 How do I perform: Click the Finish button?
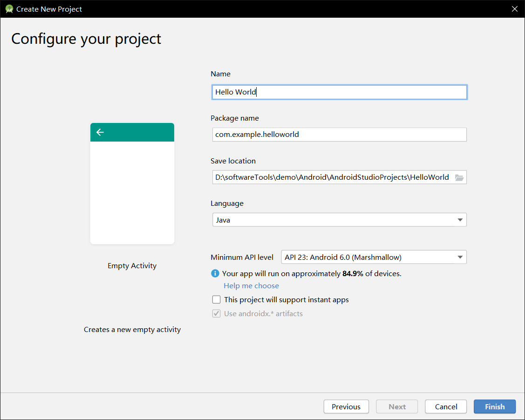tap(494, 406)
